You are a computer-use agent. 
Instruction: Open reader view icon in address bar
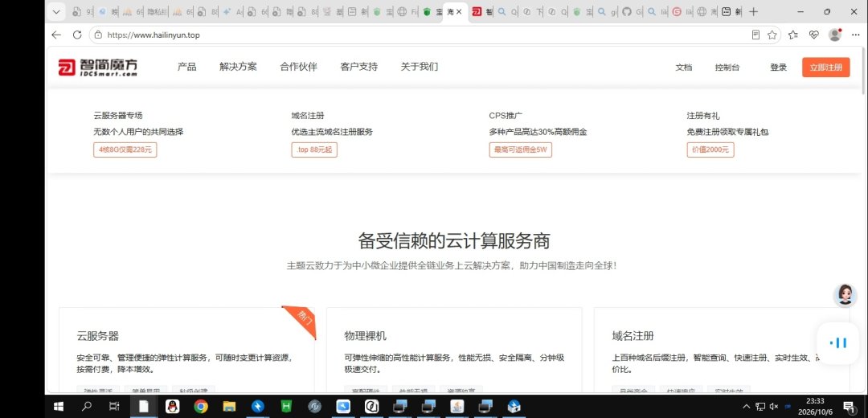(x=755, y=35)
